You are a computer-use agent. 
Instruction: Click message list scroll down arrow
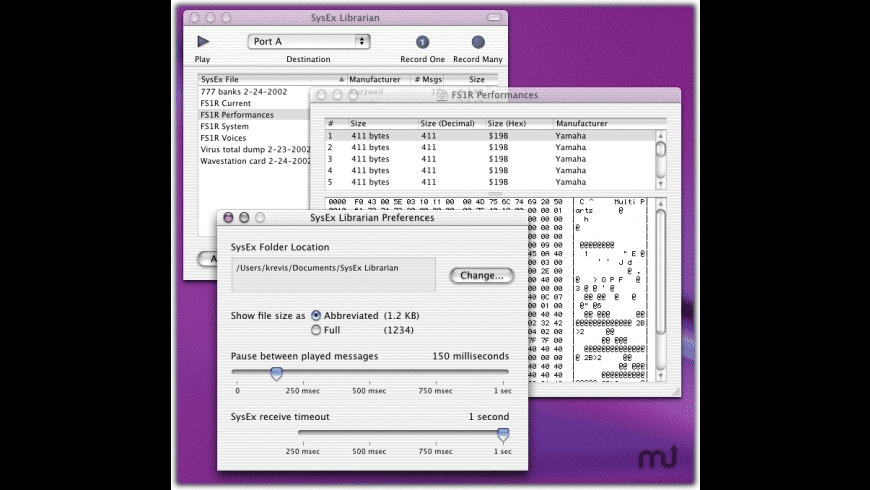[x=661, y=184]
